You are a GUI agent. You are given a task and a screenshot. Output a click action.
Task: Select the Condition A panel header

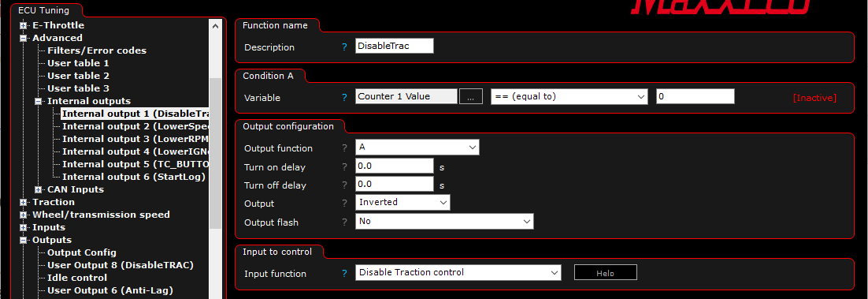click(268, 76)
